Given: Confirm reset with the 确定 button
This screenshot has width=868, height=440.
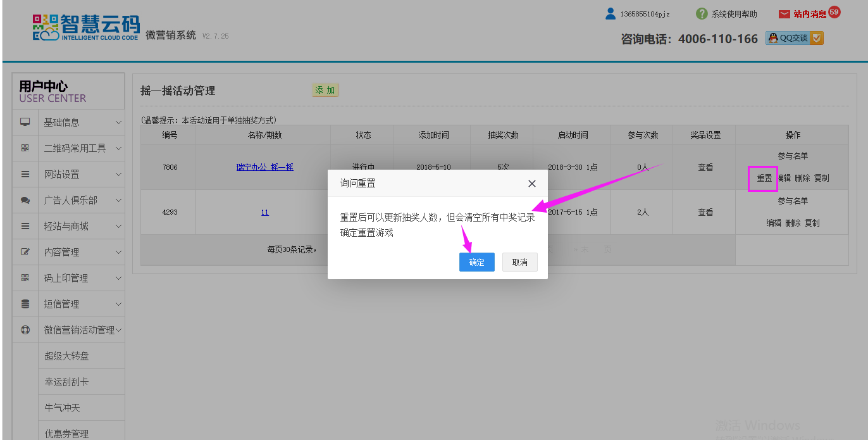Looking at the screenshot, I should [476, 262].
